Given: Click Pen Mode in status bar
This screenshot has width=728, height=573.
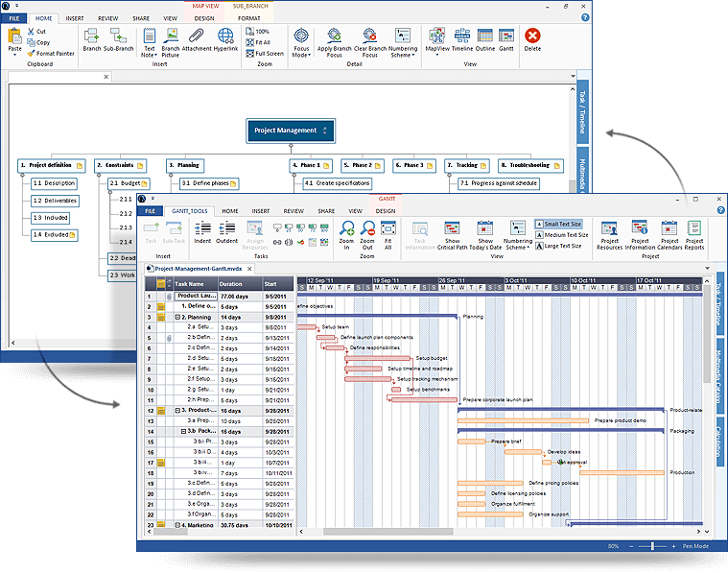Looking at the screenshot, I should tap(695, 546).
